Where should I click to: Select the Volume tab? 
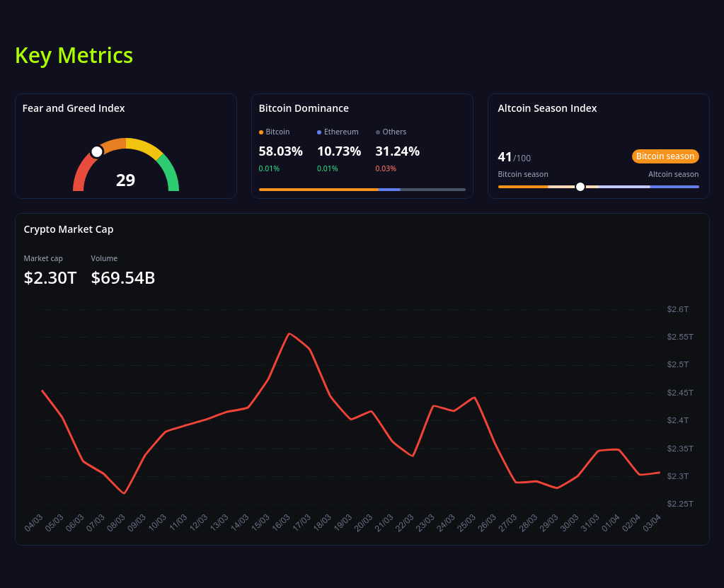tap(104, 258)
